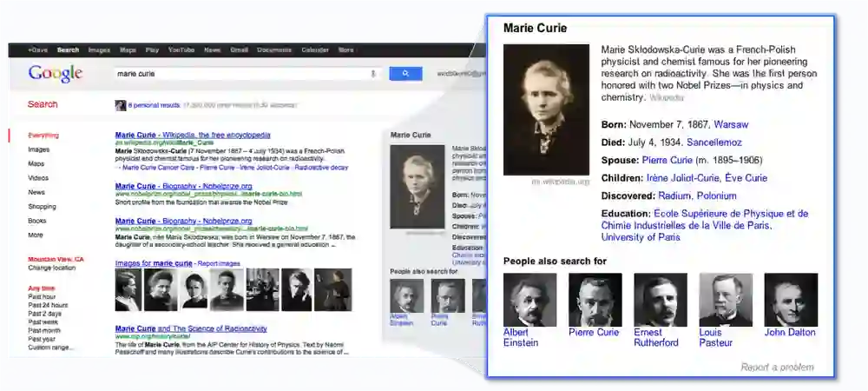
Task: Expand More under sidebar search filters
Action: point(36,235)
